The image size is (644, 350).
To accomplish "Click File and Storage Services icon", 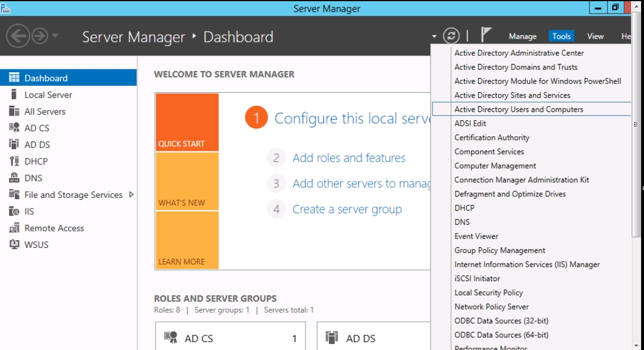I will pyautogui.click(x=14, y=194).
